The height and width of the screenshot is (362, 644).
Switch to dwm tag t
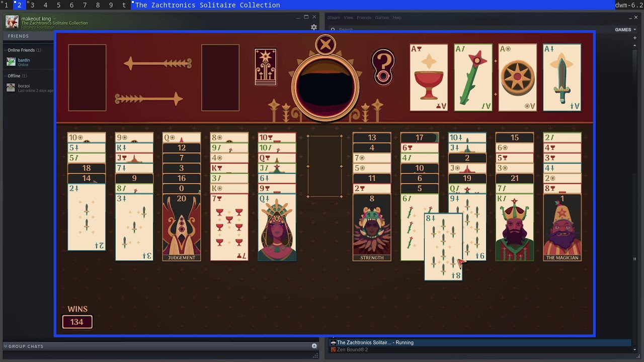(124, 5)
